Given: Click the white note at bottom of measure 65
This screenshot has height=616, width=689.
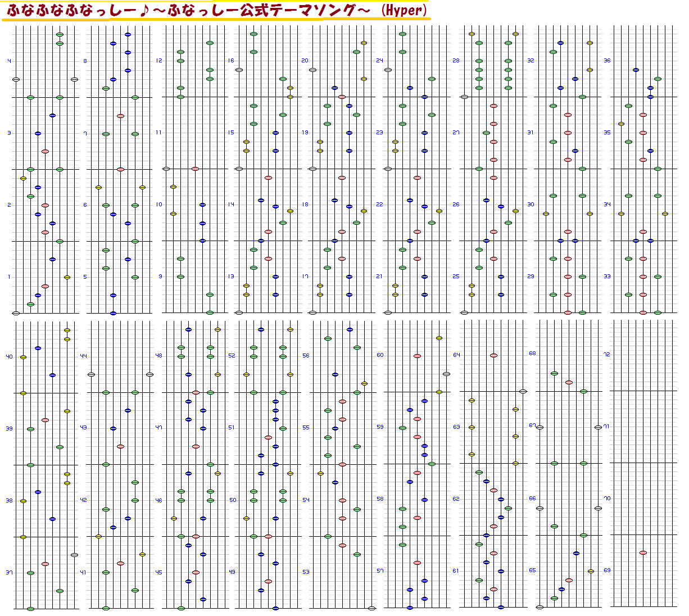Looking at the screenshot, I should point(540,607).
